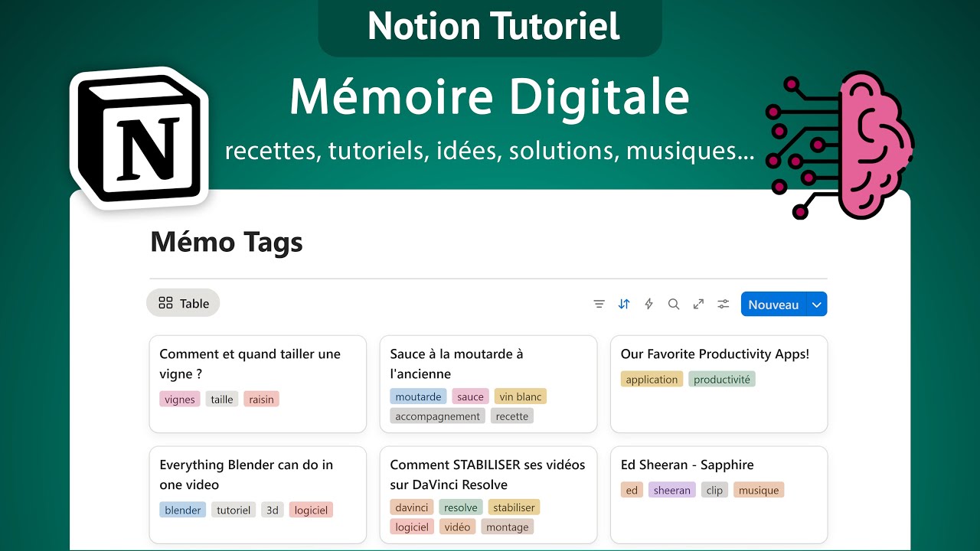Click the Notion logo cube
The width and height of the screenshot is (980, 551).
(139, 138)
